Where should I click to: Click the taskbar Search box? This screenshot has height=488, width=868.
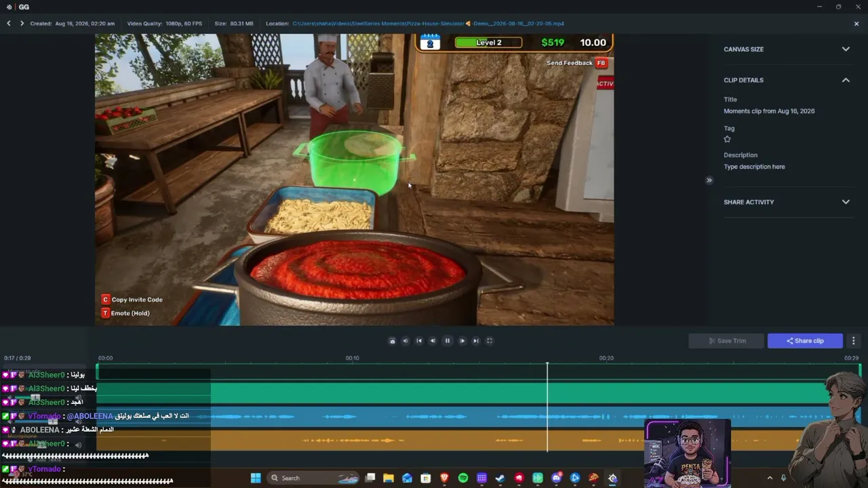313,478
